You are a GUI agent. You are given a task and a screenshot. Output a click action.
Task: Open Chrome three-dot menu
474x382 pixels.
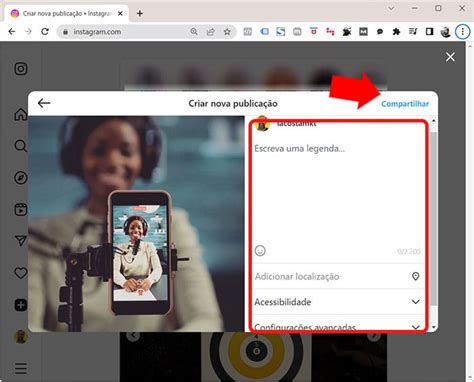462,32
